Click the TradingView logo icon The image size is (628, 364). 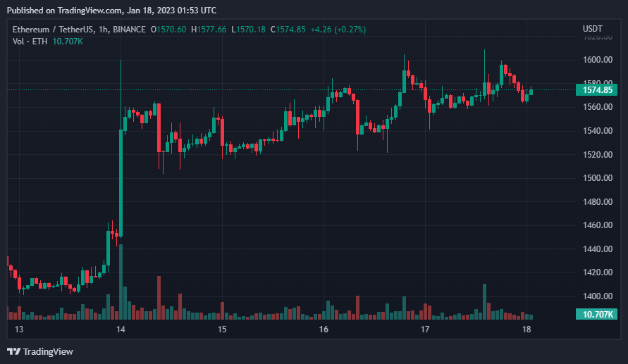(x=13, y=351)
